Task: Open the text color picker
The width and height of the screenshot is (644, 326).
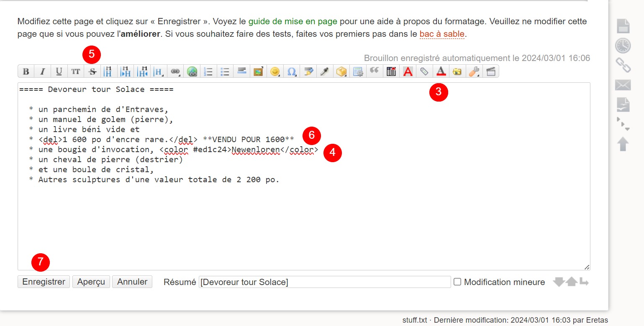Action: 441,71
